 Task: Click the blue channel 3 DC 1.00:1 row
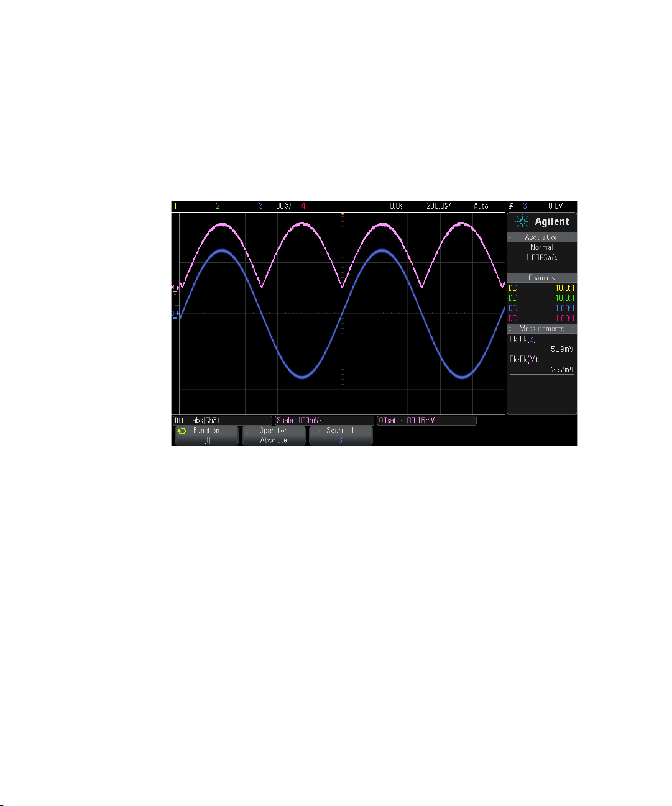pos(541,308)
